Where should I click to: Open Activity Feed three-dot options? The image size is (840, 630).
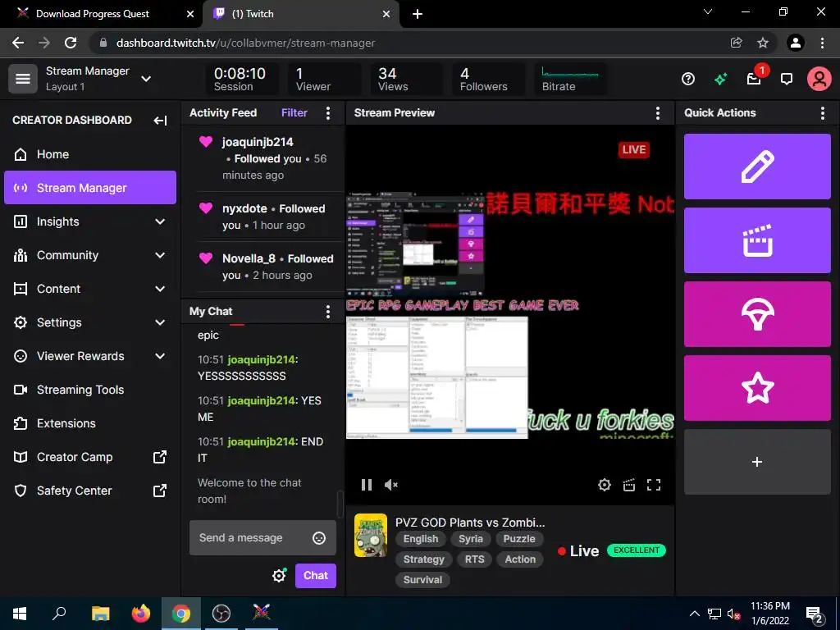click(328, 112)
